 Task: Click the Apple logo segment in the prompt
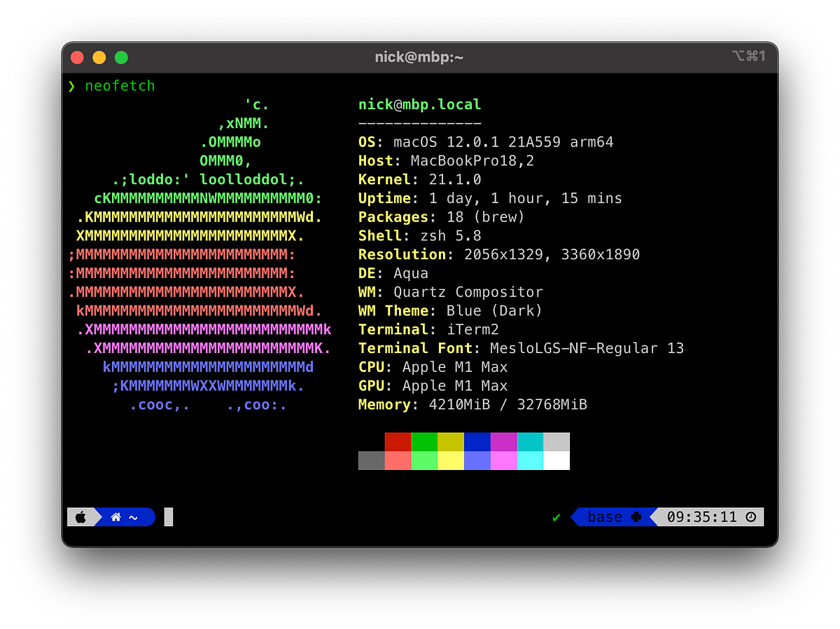(x=83, y=517)
